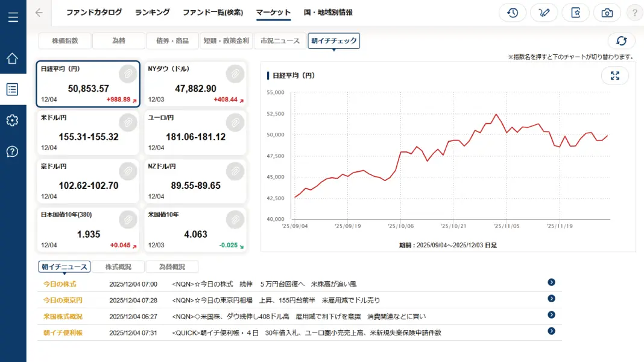The width and height of the screenshot is (644, 362).
Task: Open the history clock icon
Action: [513, 13]
